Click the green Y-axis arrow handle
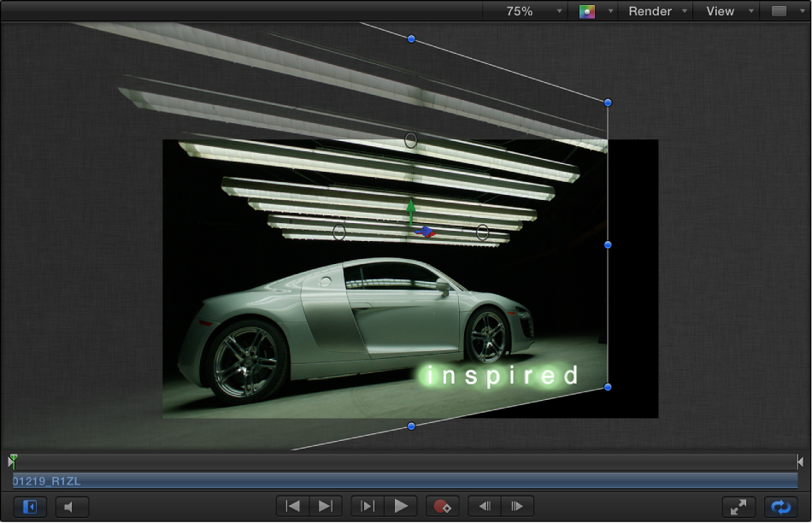This screenshot has height=523, width=812. pos(411,208)
